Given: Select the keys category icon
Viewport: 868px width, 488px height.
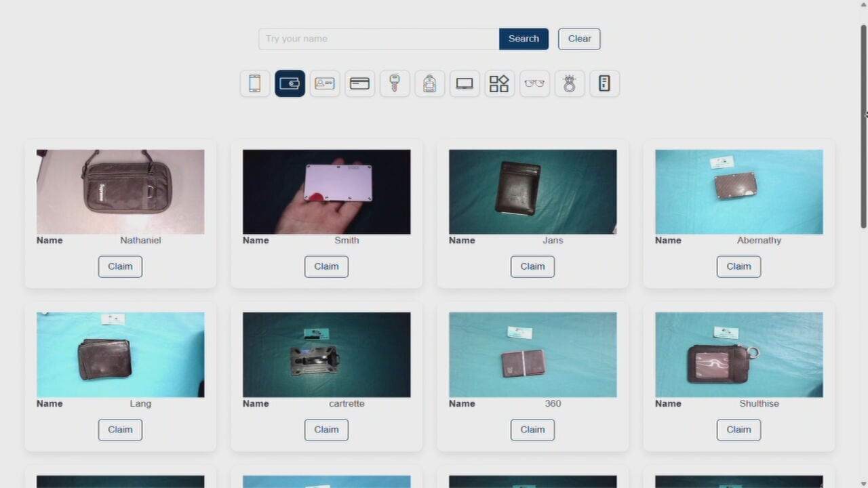Looking at the screenshot, I should (x=395, y=83).
